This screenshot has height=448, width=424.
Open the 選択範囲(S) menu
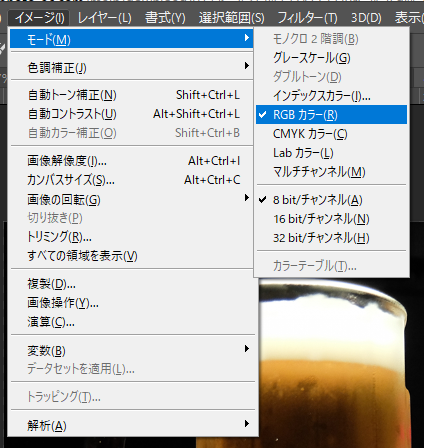coord(231,18)
